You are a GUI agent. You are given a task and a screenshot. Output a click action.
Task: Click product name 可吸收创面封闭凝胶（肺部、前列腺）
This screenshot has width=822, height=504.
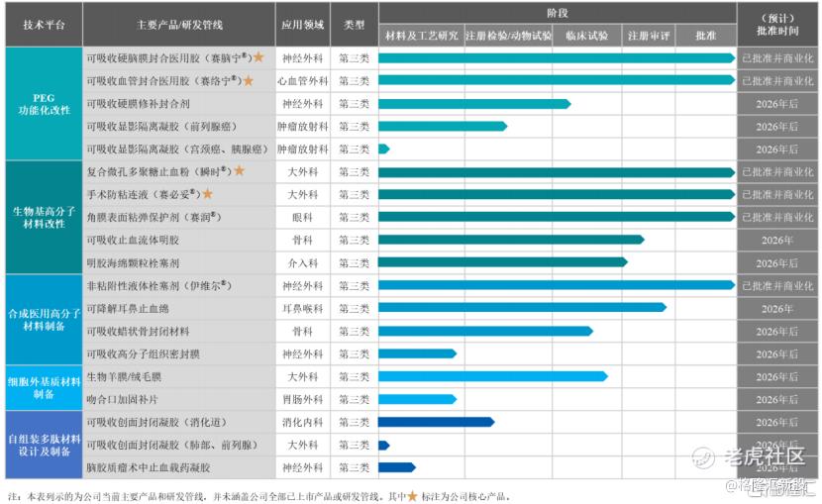172,445
